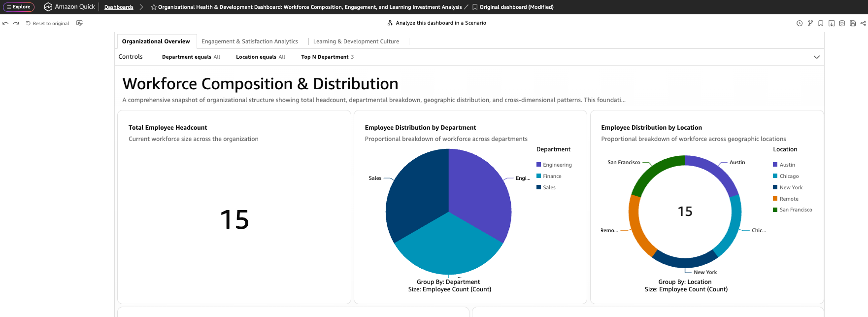Undo the last dashboard change
The height and width of the screenshot is (317, 868).
pyautogui.click(x=5, y=23)
